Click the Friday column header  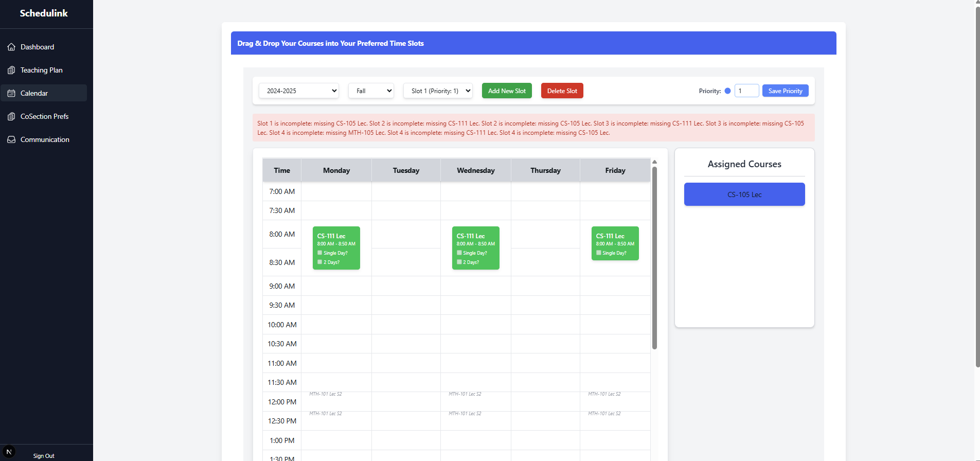point(615,170)
